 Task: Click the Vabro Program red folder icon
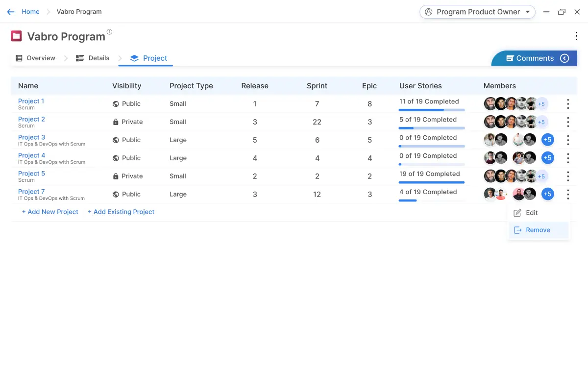(16, 36)
